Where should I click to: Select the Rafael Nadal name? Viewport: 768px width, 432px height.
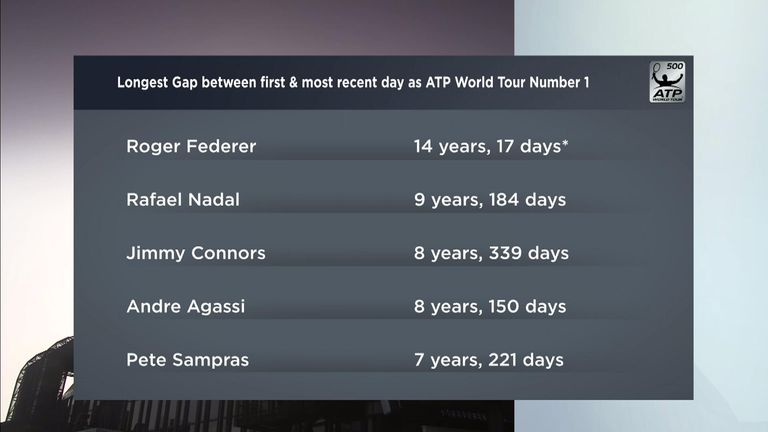click(x=183, y=200)
